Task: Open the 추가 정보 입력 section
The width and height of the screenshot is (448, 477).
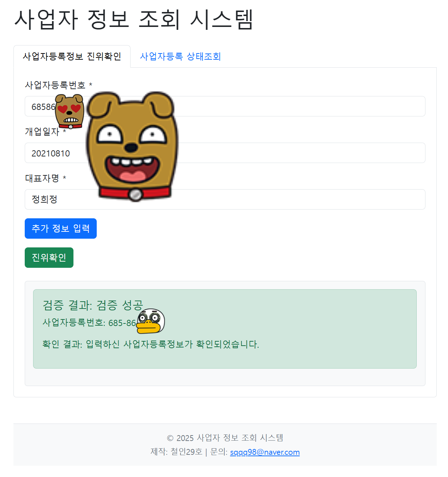Action: (61, 228)
